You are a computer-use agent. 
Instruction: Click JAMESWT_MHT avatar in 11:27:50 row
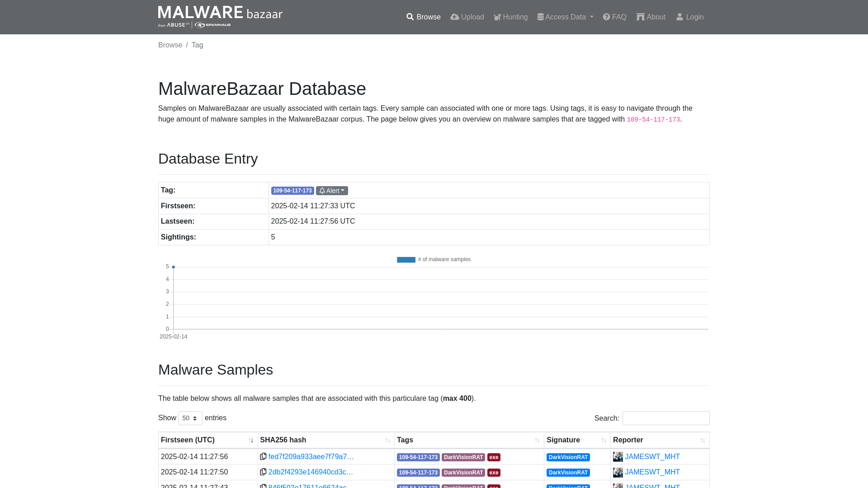pos(618,472)
